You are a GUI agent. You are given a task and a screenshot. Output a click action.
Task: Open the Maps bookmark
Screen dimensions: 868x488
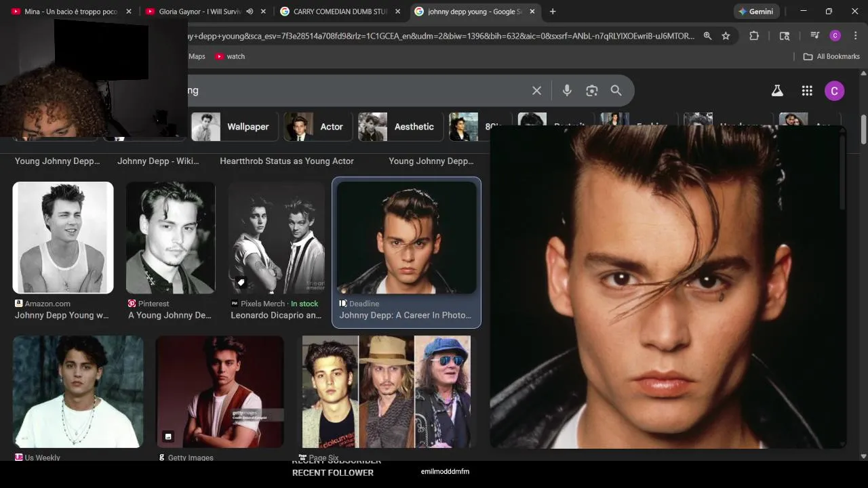(197, 56)
